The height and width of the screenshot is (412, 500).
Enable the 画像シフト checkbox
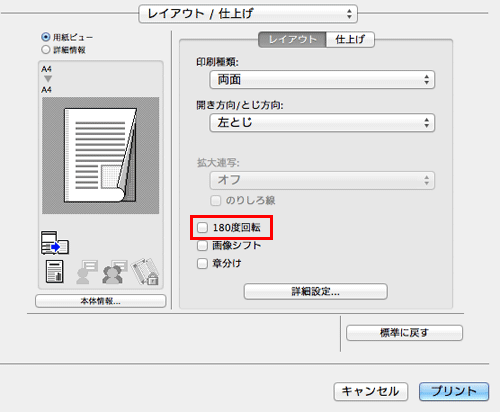[202, 246]
